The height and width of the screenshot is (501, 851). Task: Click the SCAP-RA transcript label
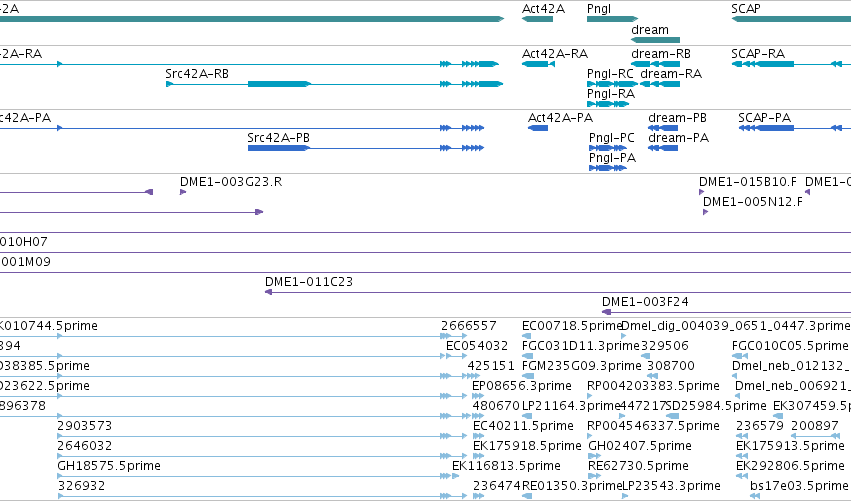coord(758,54)
